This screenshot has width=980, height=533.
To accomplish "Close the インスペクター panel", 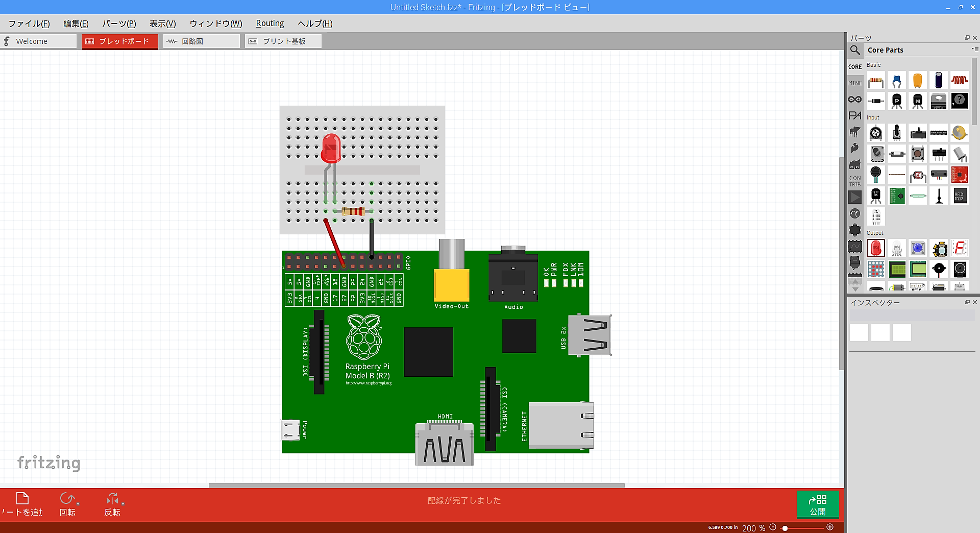I will point(975,302).
